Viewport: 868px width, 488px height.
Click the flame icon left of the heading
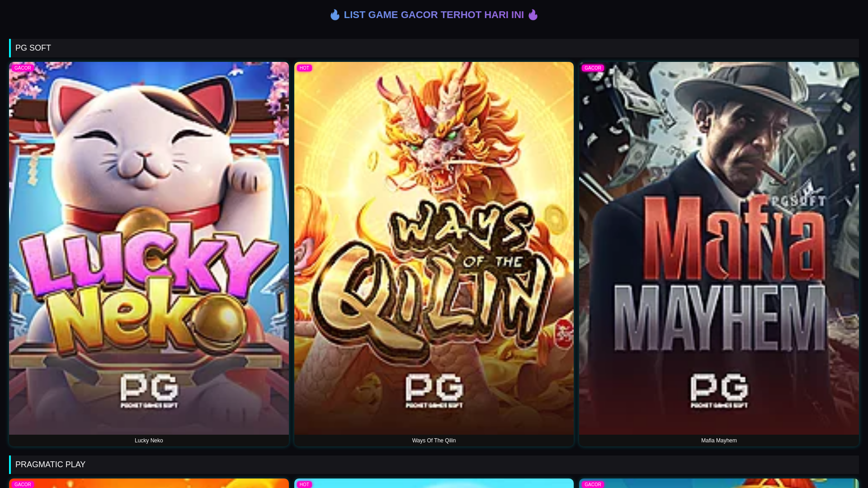tap(335, 15)
